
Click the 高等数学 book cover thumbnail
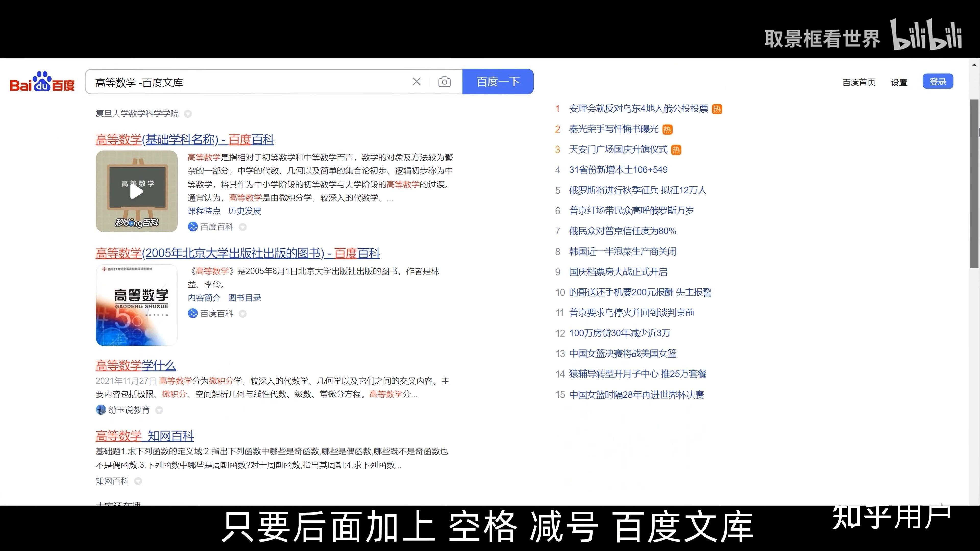point(137,305)
